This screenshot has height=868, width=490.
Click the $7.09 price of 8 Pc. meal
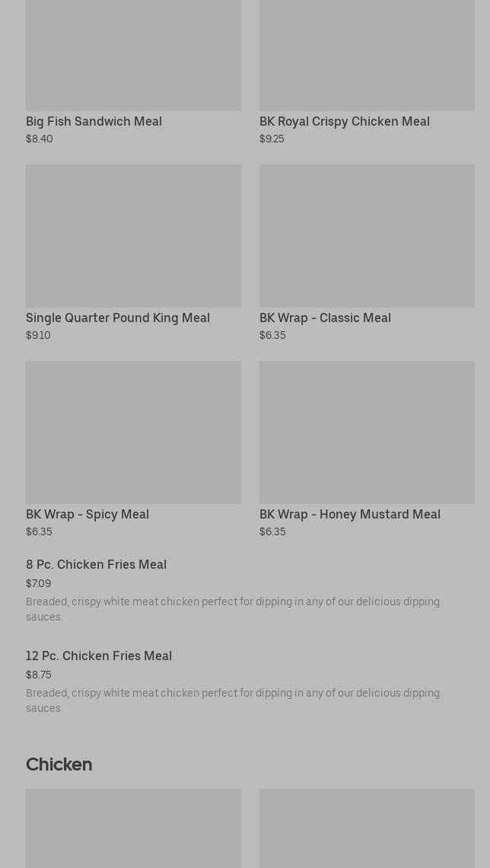(38, 584)
